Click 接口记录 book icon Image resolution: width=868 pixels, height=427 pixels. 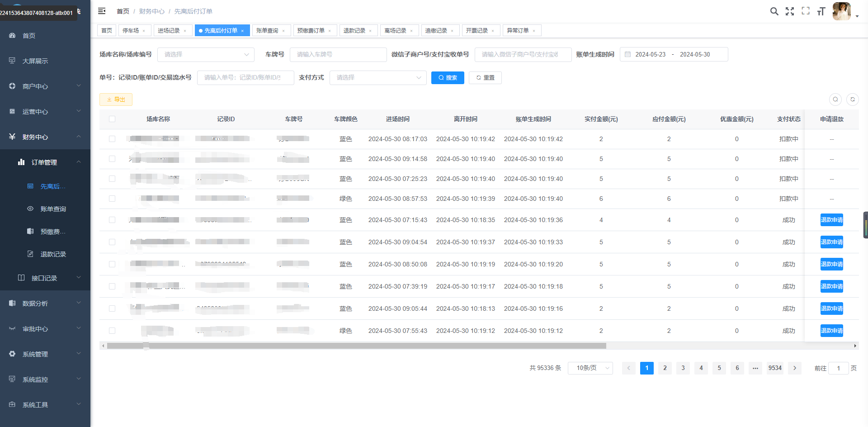21,278
